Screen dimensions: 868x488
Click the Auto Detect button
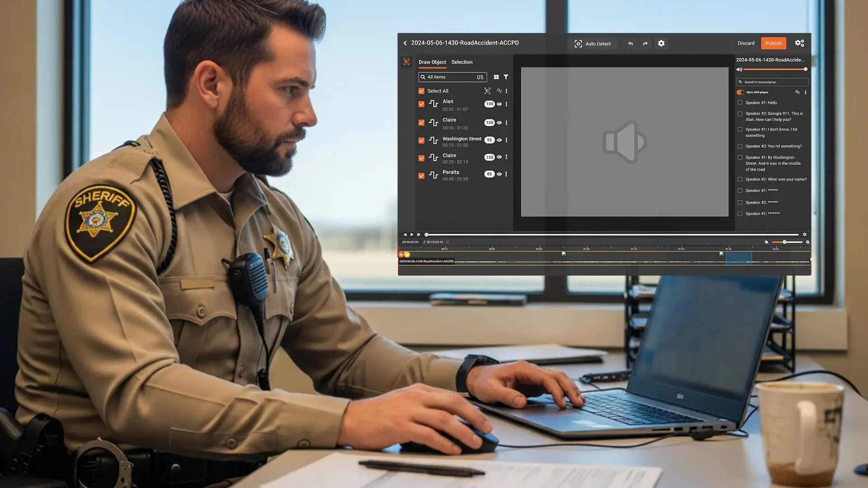pyautogui.click(x=592, y=44)
